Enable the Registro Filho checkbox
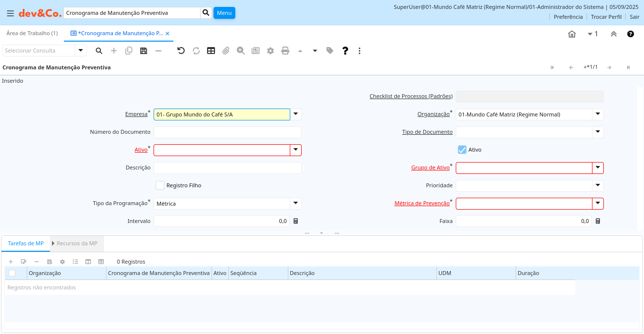Image resolution: width=644 pixels, height=334 pixels. [160, 185]
